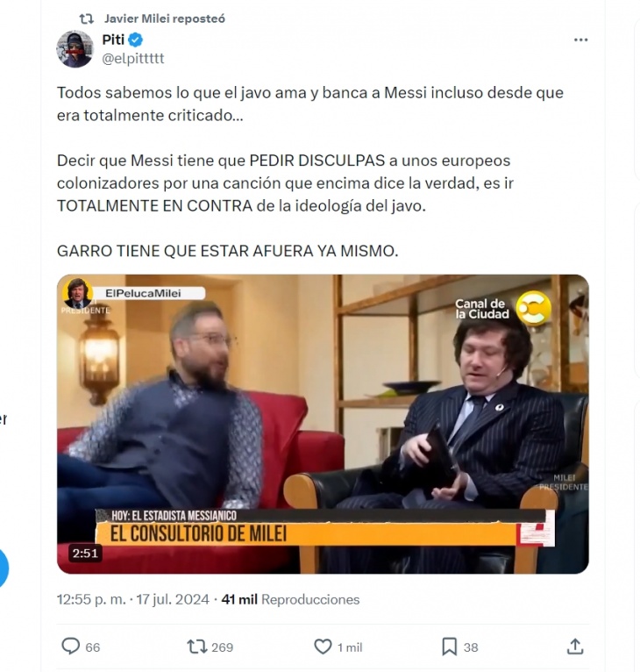Viewport: 640px width, 672px height.
Task: Click the 1 mil likes count
Action: coord(350,647)
